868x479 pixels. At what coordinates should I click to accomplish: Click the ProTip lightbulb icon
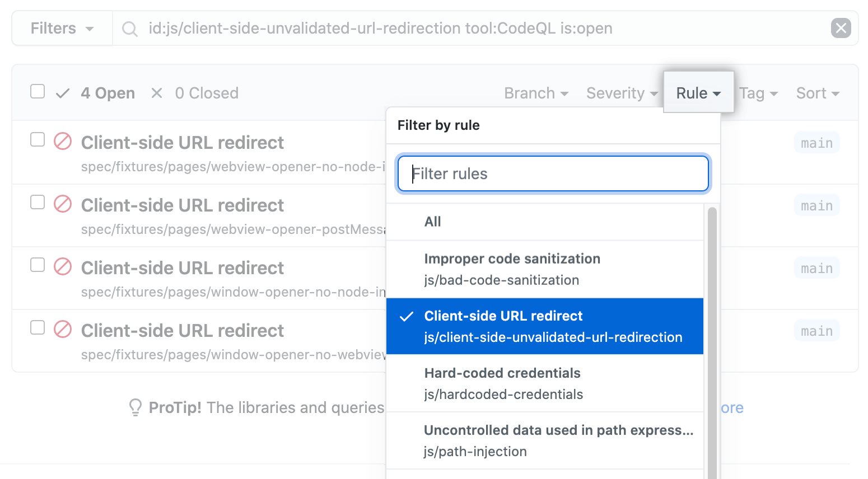coord(135,407)
